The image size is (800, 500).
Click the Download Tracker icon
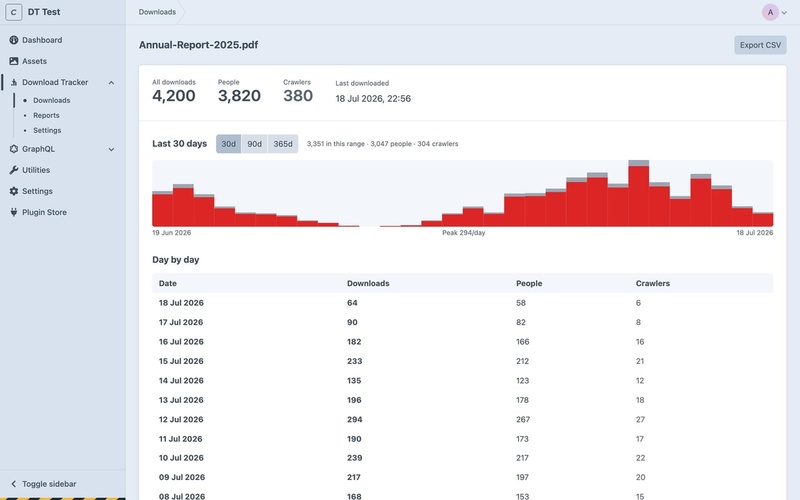coord(14,82)
